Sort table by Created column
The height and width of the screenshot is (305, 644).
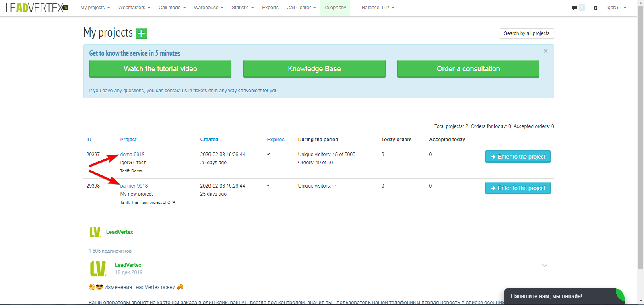click(209, 140)
